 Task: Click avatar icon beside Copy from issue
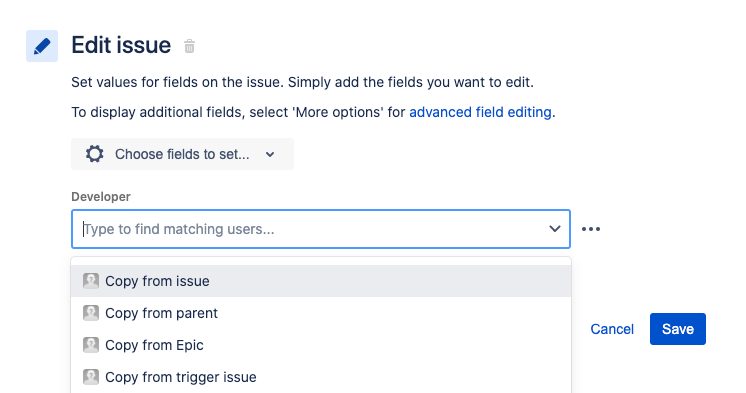(91, 281)
